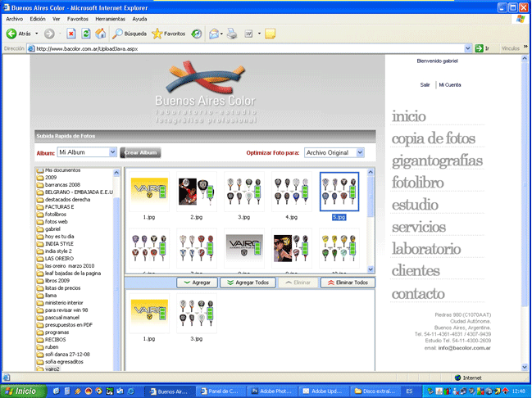Go to fotolibro section
The image size is (532, 398).
point(418,183)
